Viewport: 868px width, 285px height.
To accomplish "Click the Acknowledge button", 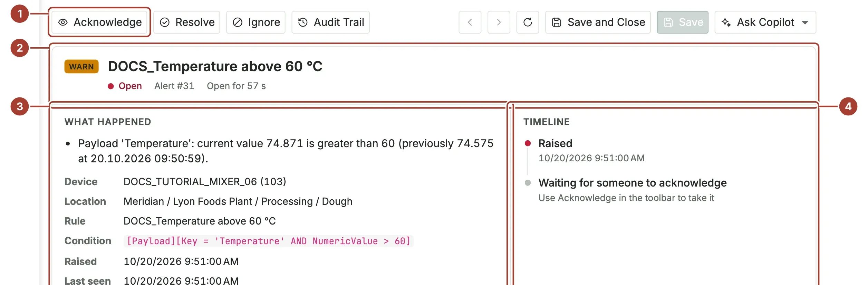I will 99,22.
